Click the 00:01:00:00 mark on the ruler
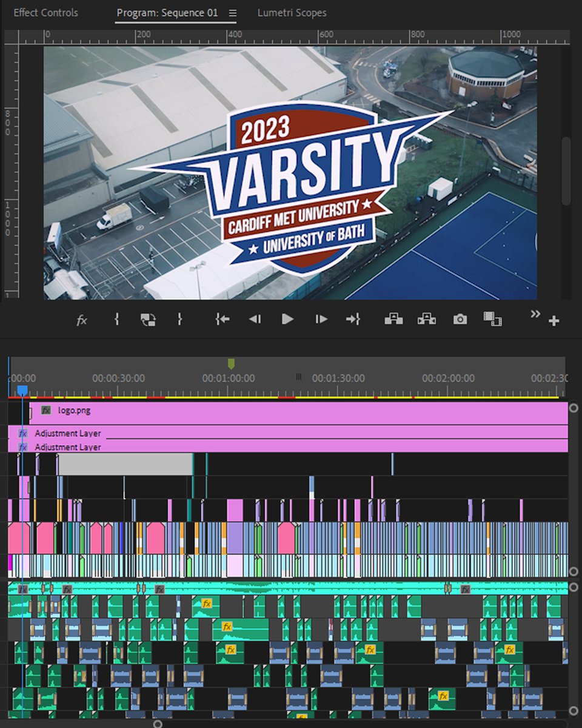Screen dimensions: 582x728 pos(229,378)
